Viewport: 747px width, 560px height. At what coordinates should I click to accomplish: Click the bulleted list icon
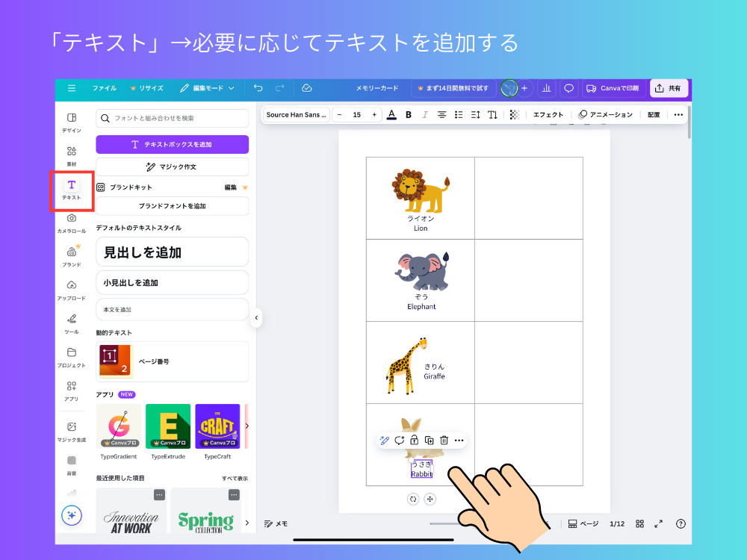point(459,114)
